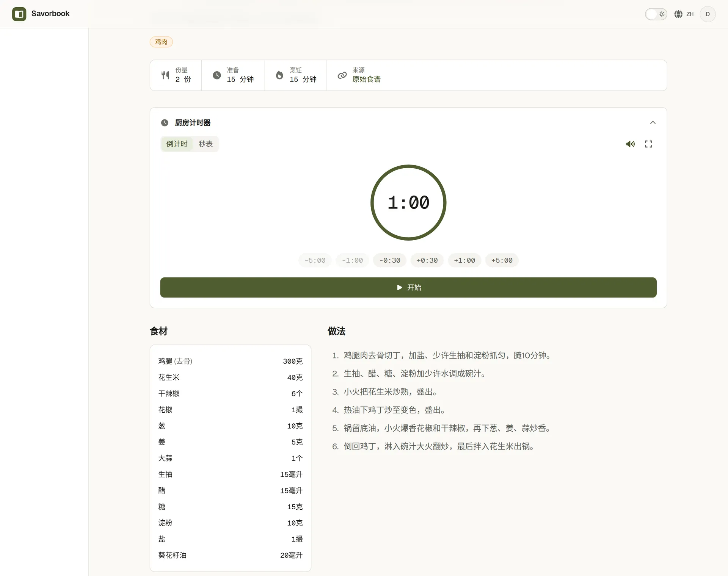Image resolution: width=728 pixels, height=576 pixels.
Task: Select ingredient row 干辣椒
Action: (231, 393)
